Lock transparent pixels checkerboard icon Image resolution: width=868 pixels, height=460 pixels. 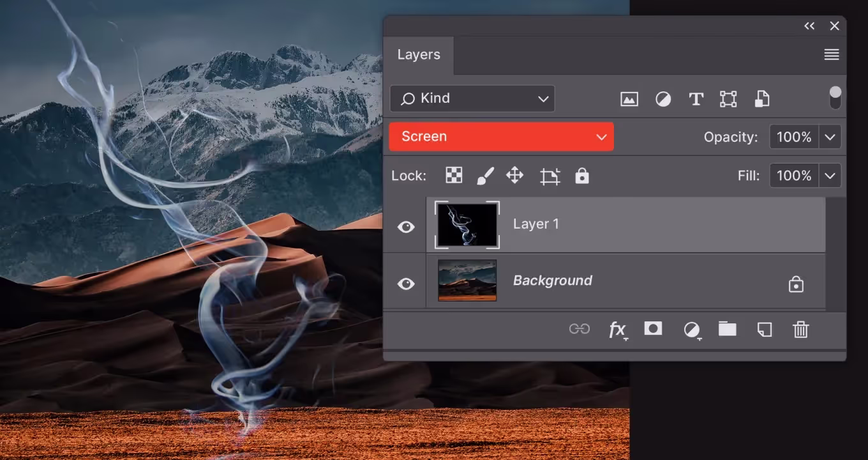coord(454,176)
